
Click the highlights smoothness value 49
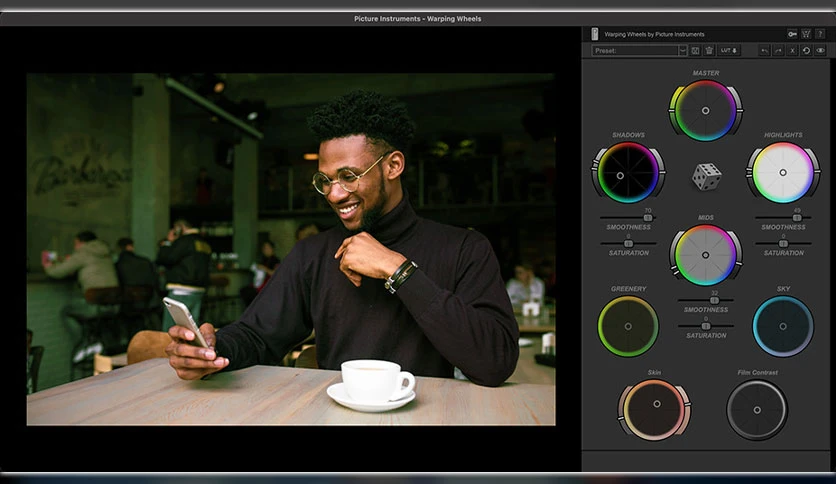click(x=797, y=211)
